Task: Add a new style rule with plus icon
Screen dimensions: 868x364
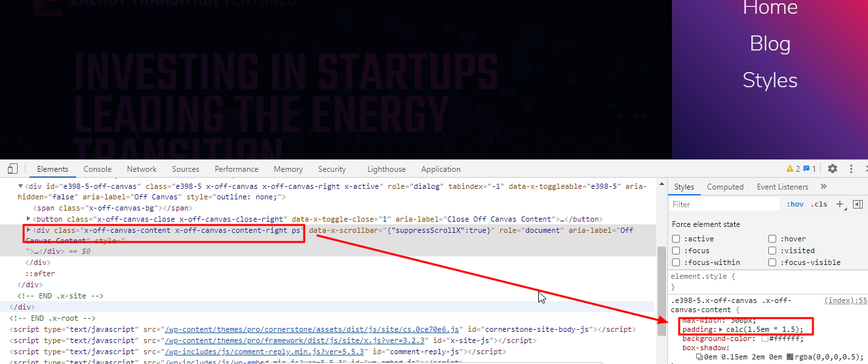Action: click(839, 205)
